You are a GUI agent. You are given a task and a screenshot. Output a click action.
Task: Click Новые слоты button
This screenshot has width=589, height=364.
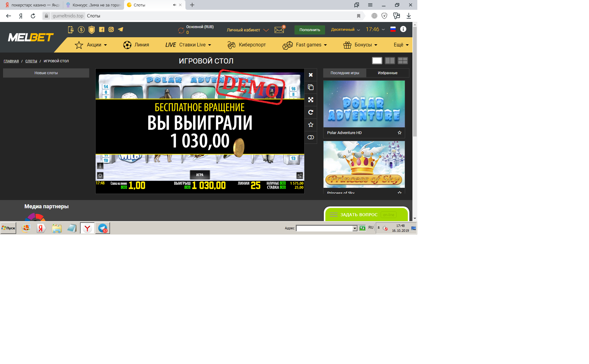pyautogui.click(x=46, y=73)
